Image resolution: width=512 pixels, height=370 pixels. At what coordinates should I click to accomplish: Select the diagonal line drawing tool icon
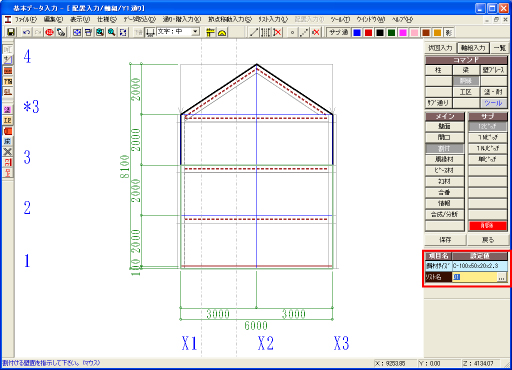[x=254, y=32]
